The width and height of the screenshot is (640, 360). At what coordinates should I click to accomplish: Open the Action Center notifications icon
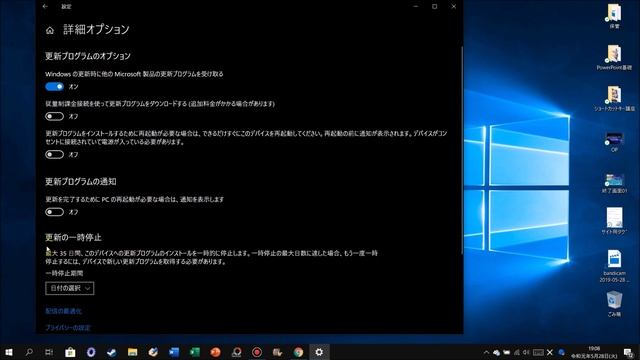pyautogui.click(x=629, y=352)
